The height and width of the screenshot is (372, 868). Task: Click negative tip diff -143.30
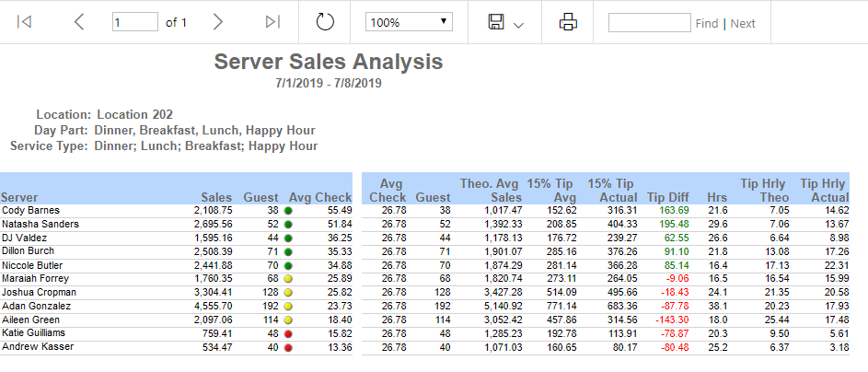(672, 320)
